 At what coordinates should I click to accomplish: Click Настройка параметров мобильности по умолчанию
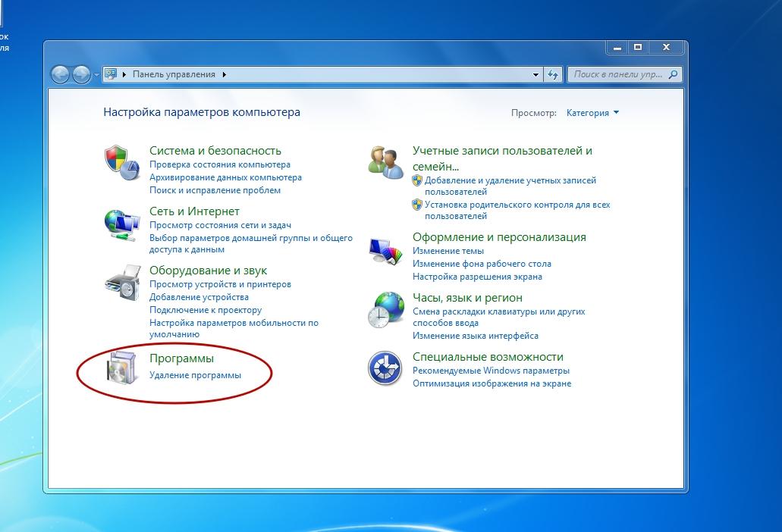(234, 328)
